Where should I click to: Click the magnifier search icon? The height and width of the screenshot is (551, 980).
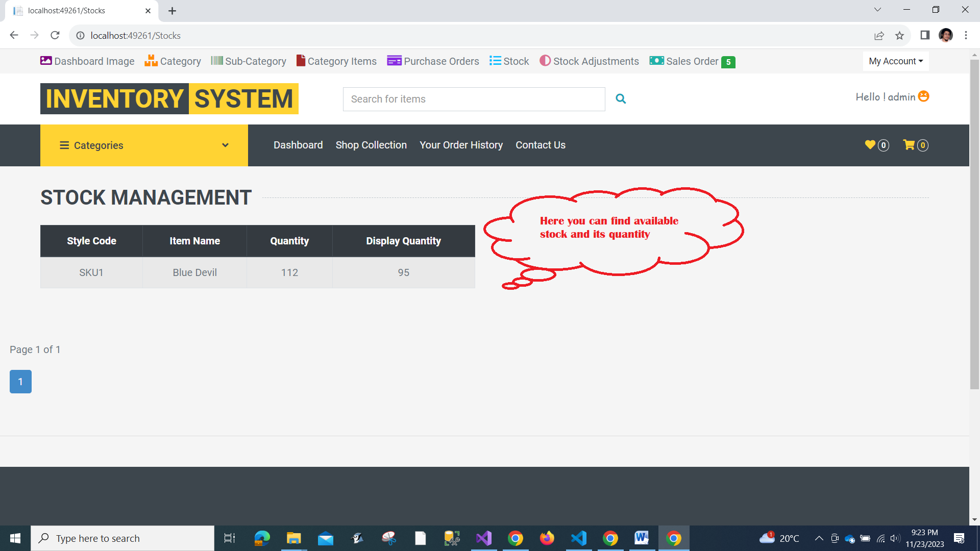point(621,99)
